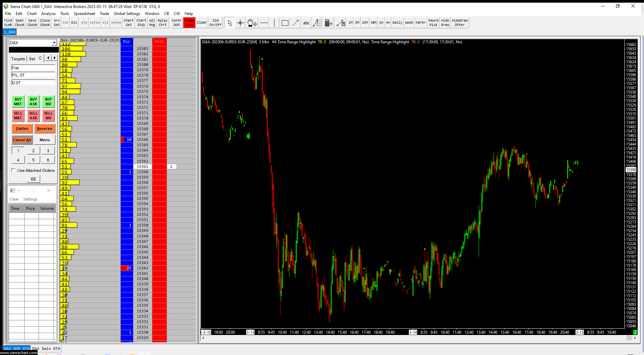Click the orange Reverse button
The width and height of the screenshot is (644, 355).
(45, 129)
